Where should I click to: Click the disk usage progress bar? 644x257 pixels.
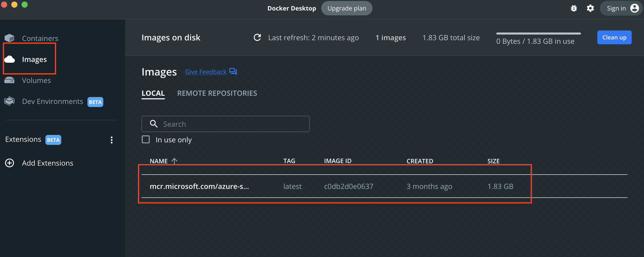point(538,34)
